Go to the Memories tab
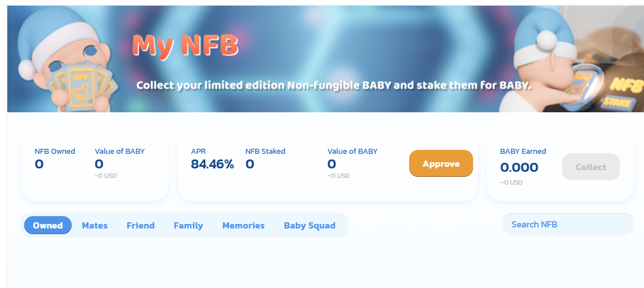Viewport: 644px width, 288px height. (x=243, y=226)
